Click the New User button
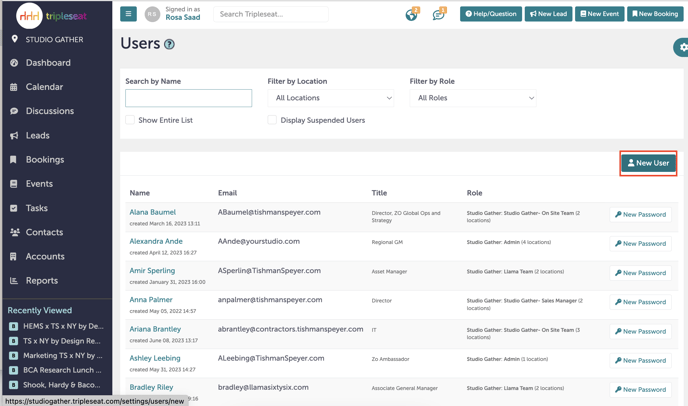This screenshot has height=406, width=688. (648, 163)
